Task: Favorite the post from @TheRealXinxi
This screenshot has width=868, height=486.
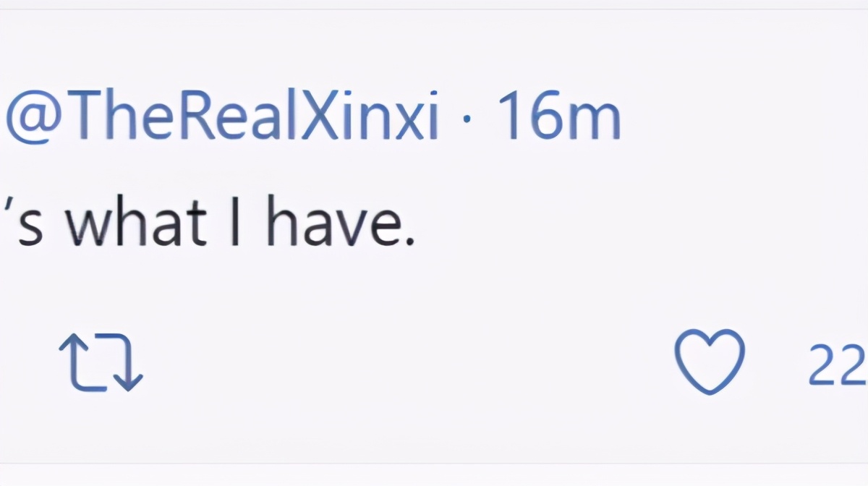Action: [x=709, y=362]
